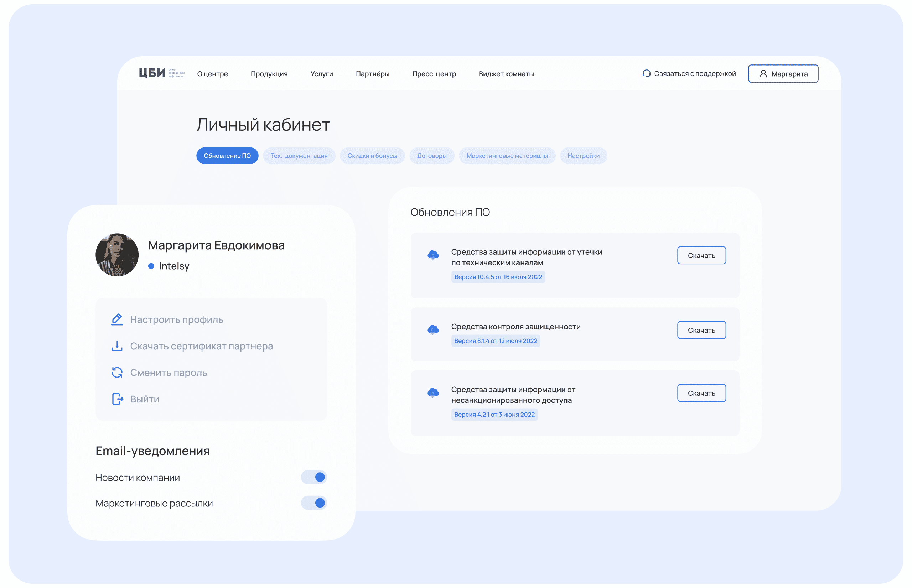The image size is (912, 588).
Task: Click the download icon beside partner certificate
Action: tap(117, 346)
